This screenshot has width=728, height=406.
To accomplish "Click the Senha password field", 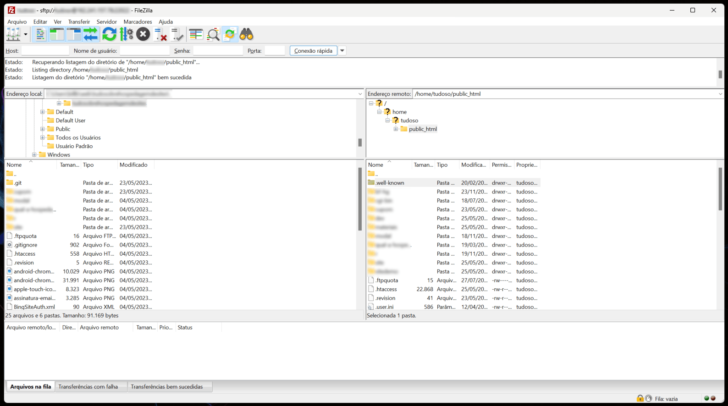I will [x=218, y=51].
